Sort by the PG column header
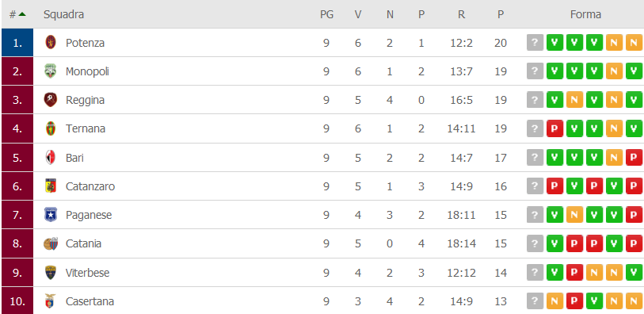644x314 pixels. pyautogui.click(x=327, y=15)
